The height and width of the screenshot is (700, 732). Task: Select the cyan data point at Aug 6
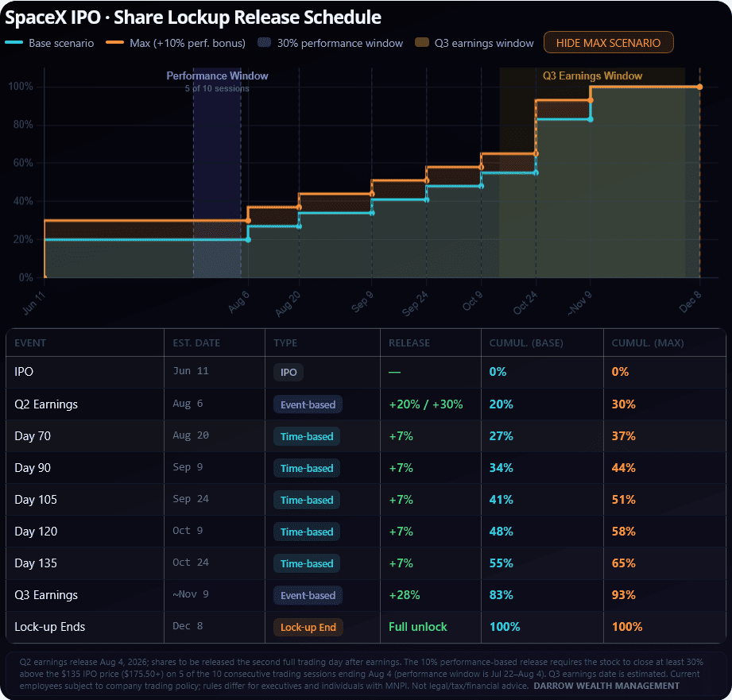(x=248, y=240)
